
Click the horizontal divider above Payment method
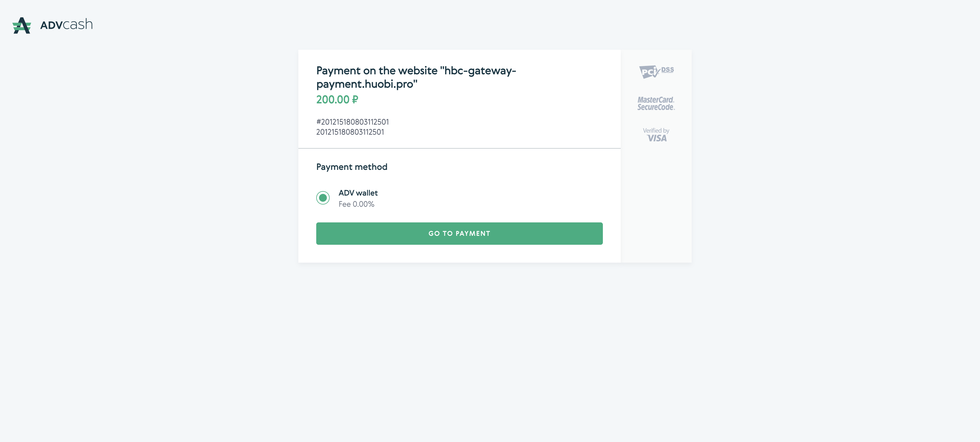459,148
